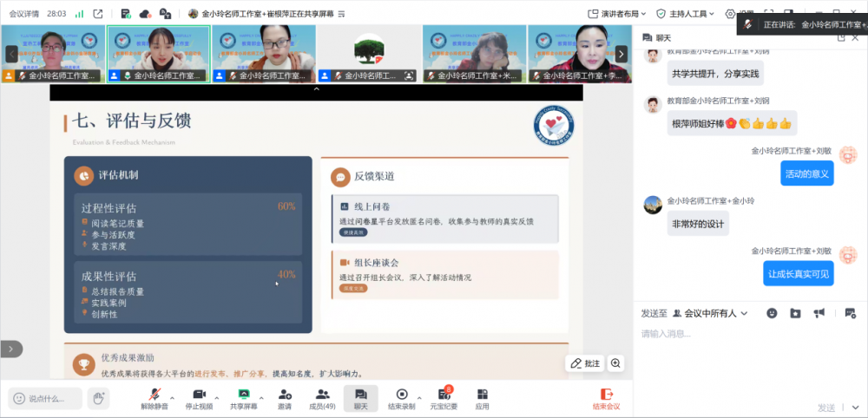Click the 批注 annotate button
This screenshot has height=418, width=868.
[x=585, y=363]
